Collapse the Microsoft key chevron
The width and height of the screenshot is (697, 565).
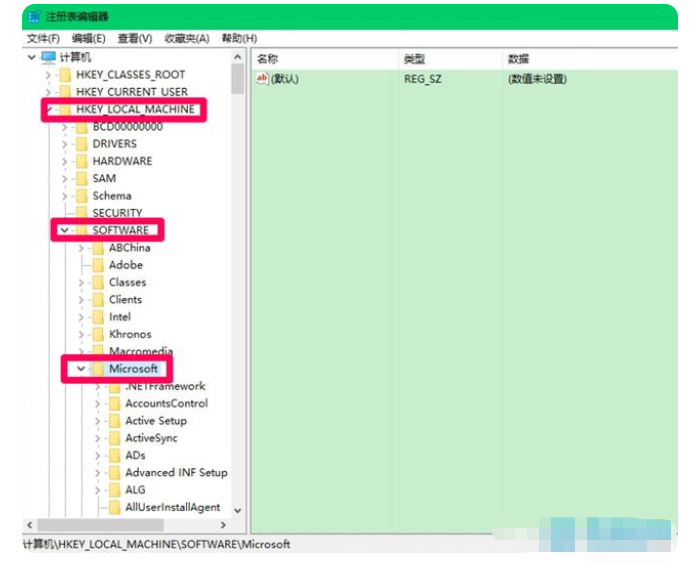click(x=81, y=369)
